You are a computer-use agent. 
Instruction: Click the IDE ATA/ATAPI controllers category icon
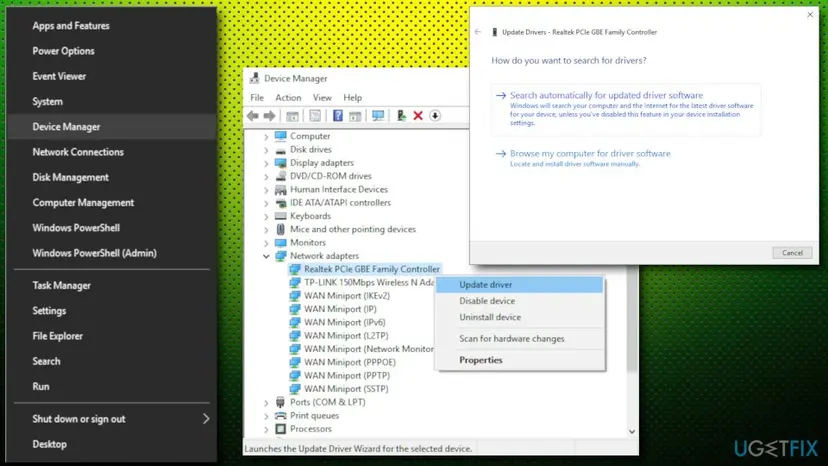pyautogui.click(x=281, y=202)
